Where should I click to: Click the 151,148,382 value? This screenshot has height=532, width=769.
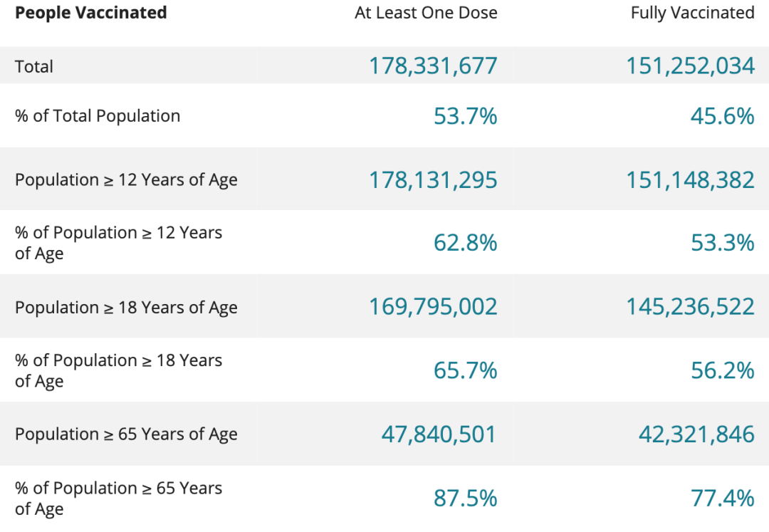(x=690, y=179)
